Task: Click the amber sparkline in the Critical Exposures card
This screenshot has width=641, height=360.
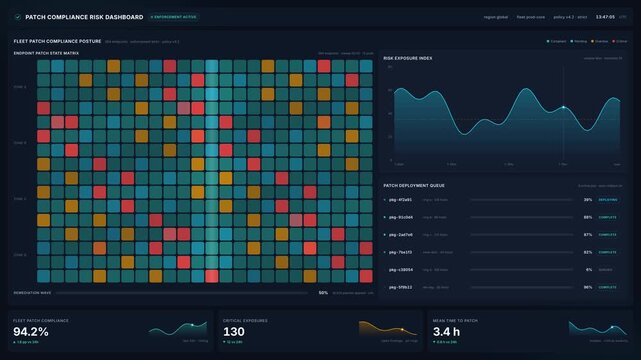Action: click(388, 329)
